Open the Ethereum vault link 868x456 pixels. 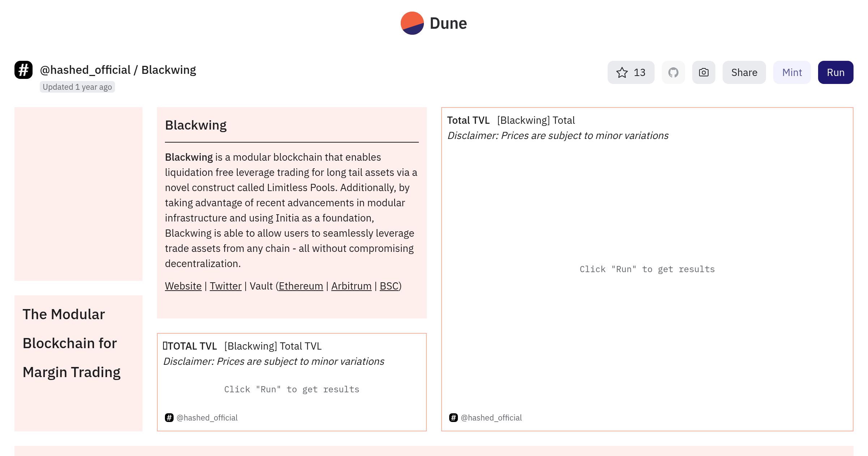(x=301, y=286)
